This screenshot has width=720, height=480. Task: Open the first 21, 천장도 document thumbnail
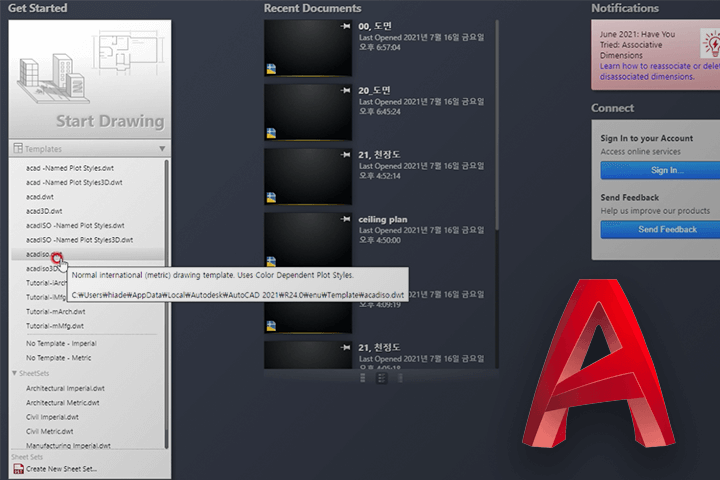pyautogui.click(x=308, y=177)
